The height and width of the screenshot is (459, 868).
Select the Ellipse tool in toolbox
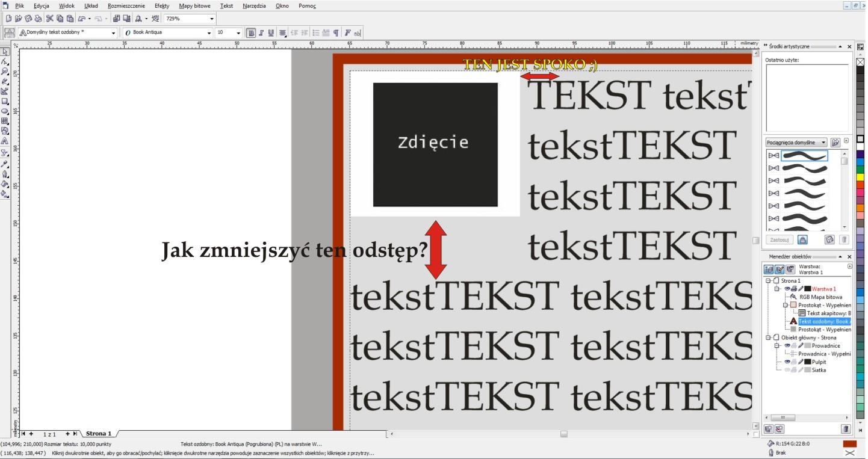(x=5, y=111)
